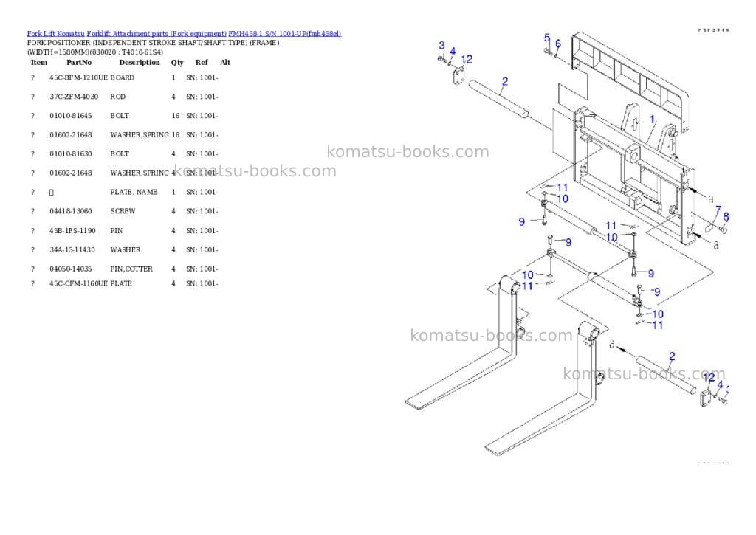
Task: Select part number 04418-13060
Action: (70, 211)
